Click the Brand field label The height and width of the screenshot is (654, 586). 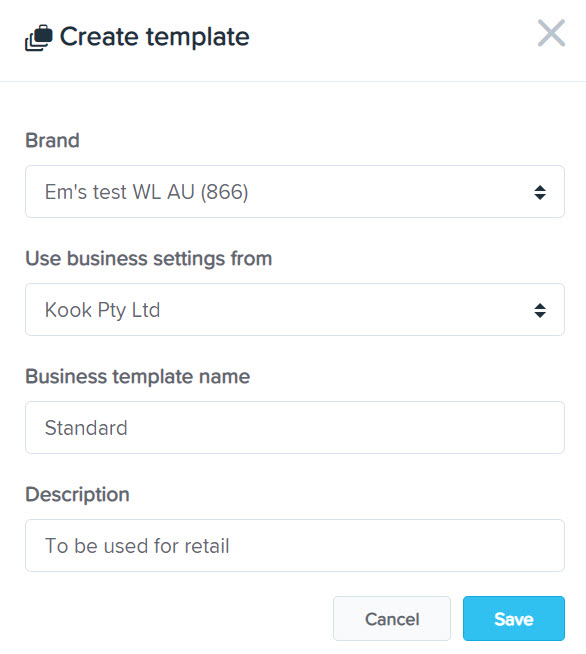coord(53,140)
